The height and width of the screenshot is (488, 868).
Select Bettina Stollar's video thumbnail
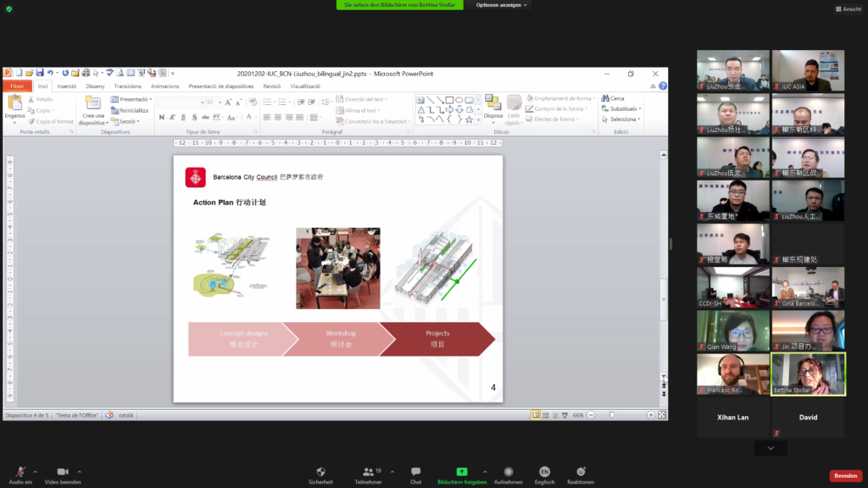tap(808, 374)
